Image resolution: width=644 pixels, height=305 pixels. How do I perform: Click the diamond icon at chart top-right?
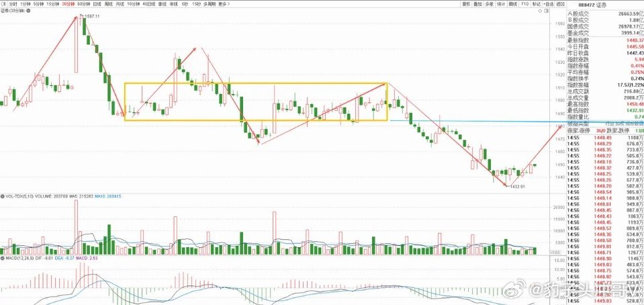click(541, 11)
